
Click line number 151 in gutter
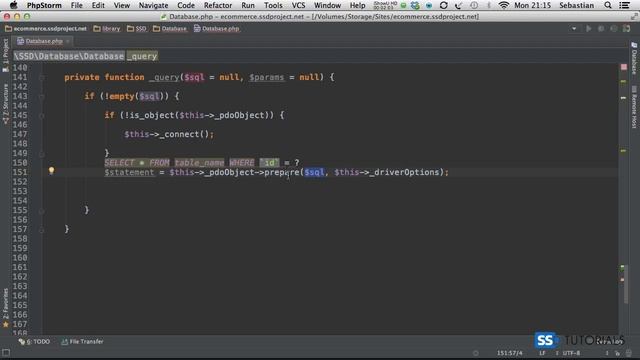[x=20, y=172]
